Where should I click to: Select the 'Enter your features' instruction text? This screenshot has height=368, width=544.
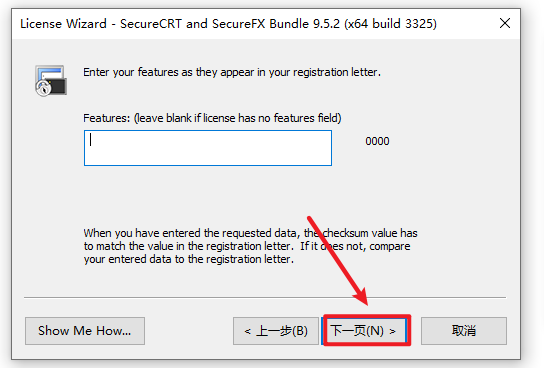click(x=232, y=72)
